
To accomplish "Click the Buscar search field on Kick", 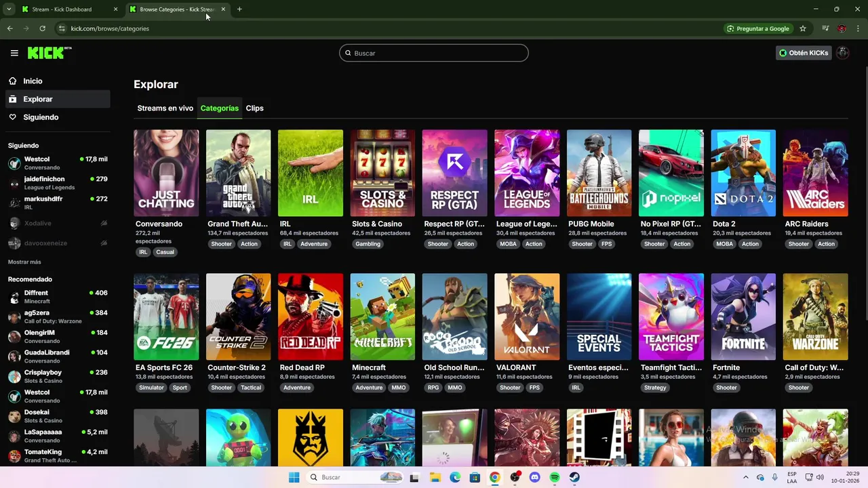I will click(x=433, y=53).
